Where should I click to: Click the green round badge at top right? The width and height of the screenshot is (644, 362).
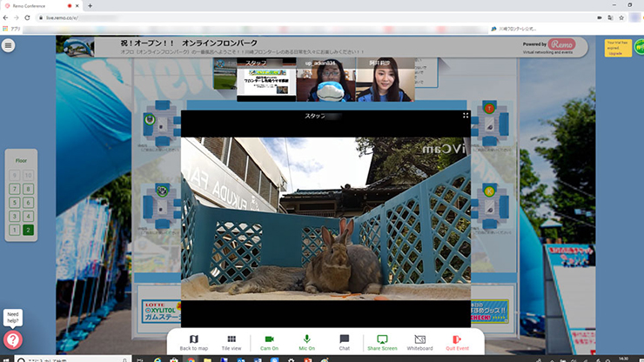tap(639, 47)
